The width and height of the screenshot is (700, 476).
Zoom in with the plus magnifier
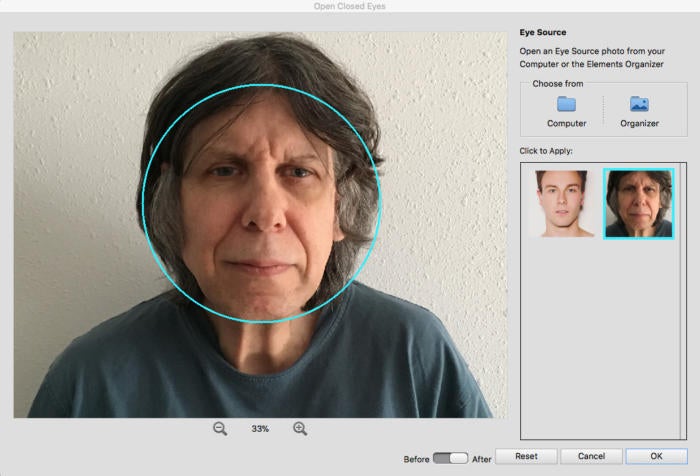[x=300, y=429]
